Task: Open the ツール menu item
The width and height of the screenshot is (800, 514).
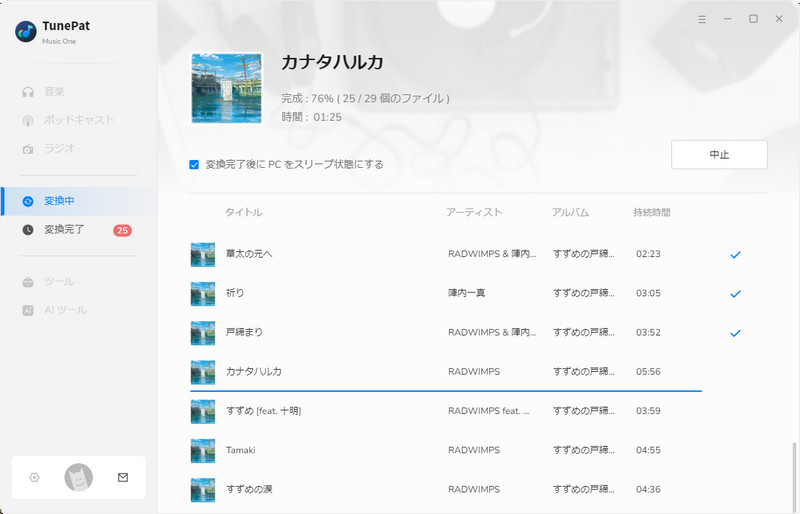Action: tap(59, 281)
